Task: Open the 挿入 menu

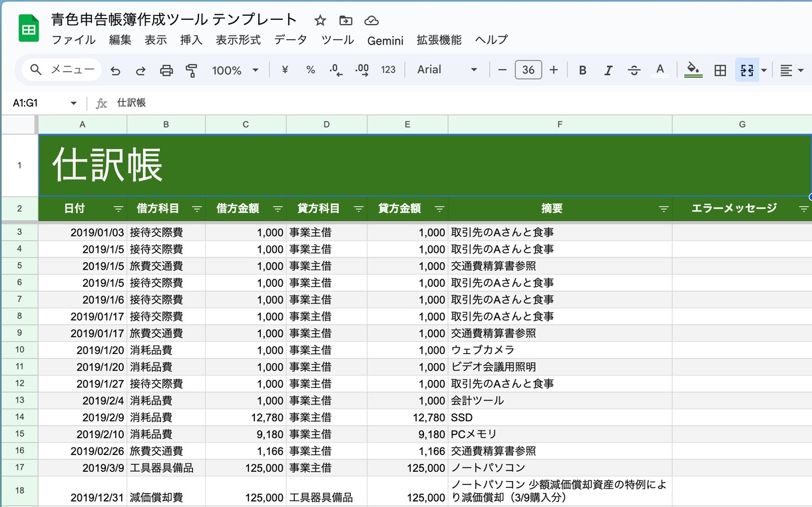Action: (191, 40)
